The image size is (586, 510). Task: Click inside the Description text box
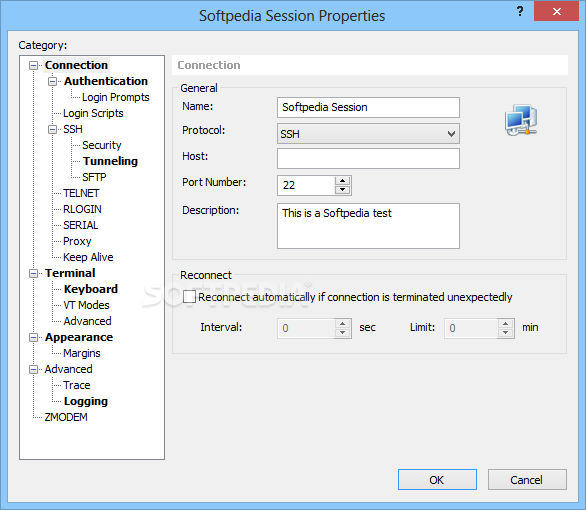pyautogui.click(x=368, y=226)
